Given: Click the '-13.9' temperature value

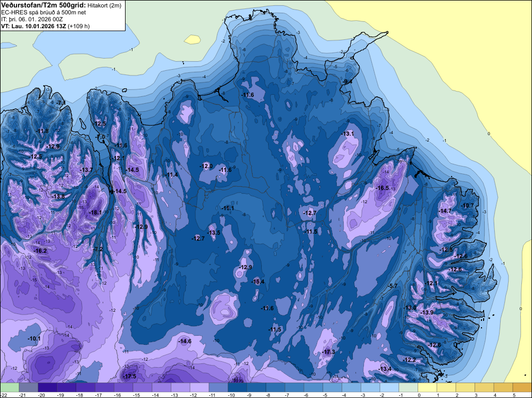Looking at the screenshot, I should [x=427, y=312].
